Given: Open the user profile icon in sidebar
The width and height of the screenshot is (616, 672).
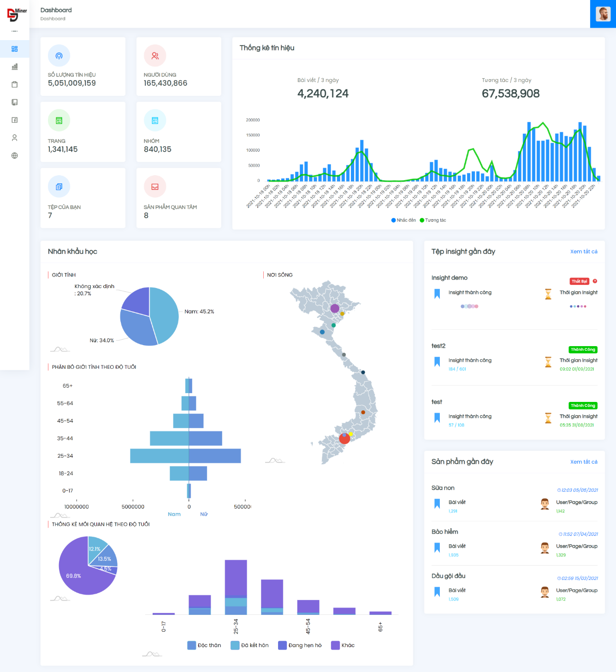Looking at the screenshot, I should (15, 138).
